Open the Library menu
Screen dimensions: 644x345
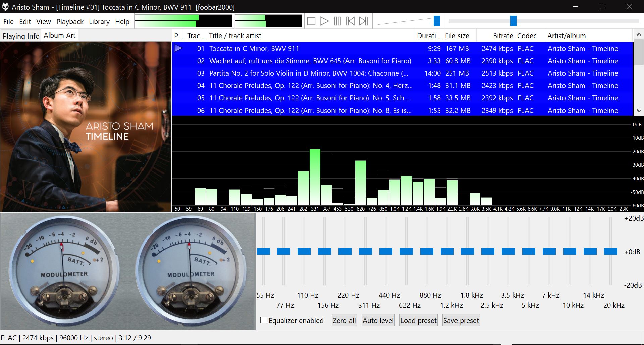tap(99, 22)
